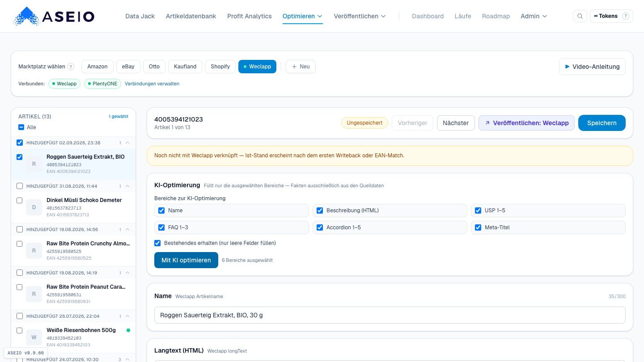Screen dimensions: 644x362
Task: Collapse the 31.08.2026, 11:44 group chevron
Action: click(x=127, y=186)
